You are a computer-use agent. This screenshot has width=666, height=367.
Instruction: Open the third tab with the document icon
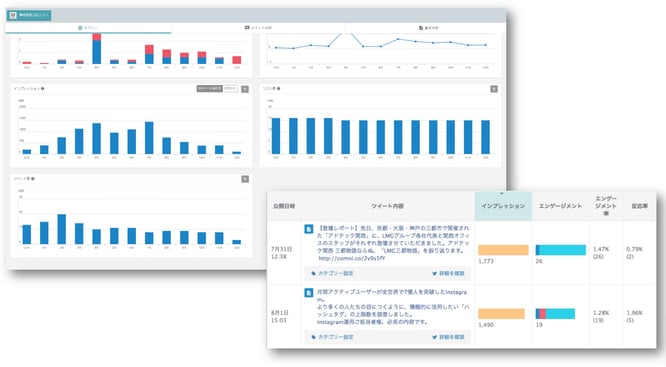[x=429, y=28]
